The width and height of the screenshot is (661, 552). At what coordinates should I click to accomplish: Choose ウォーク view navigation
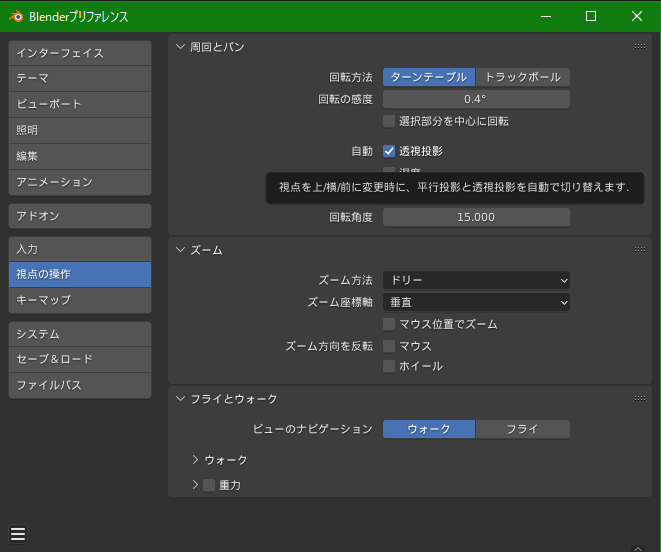click(x=429, y=429)
